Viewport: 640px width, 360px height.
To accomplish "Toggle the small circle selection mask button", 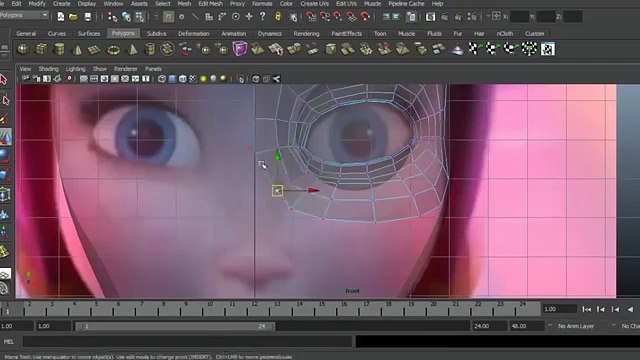I will [x=182, y=17].
